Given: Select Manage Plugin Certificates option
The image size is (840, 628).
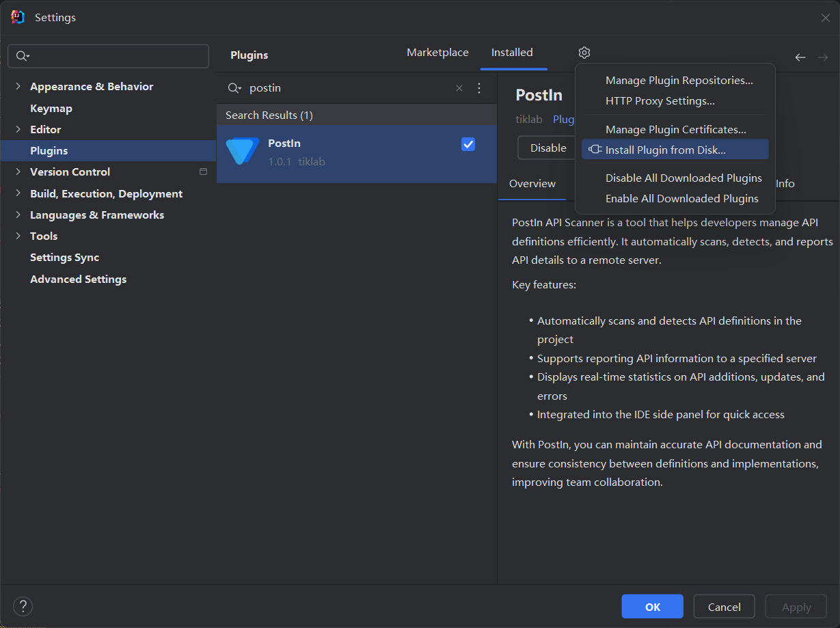Looking at the screenshot, I should pyautogui.click(x=675, y=130).
